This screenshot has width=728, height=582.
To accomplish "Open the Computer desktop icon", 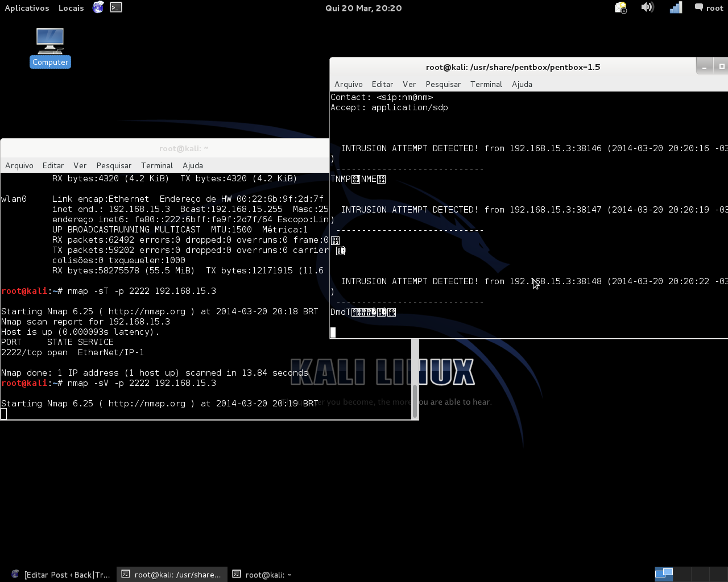I will tap(50, 48).
